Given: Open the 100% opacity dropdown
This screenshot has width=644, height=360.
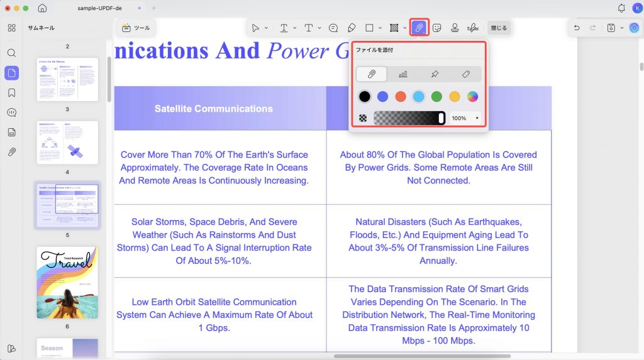Looking at the screenshot, I should pos(465,118).
